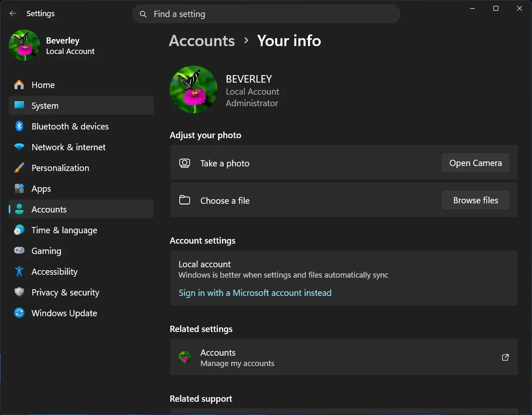532x415 pixels.
Task: Click the Beverley Local Account name in sidebar
Action: (x=70, y=46)
